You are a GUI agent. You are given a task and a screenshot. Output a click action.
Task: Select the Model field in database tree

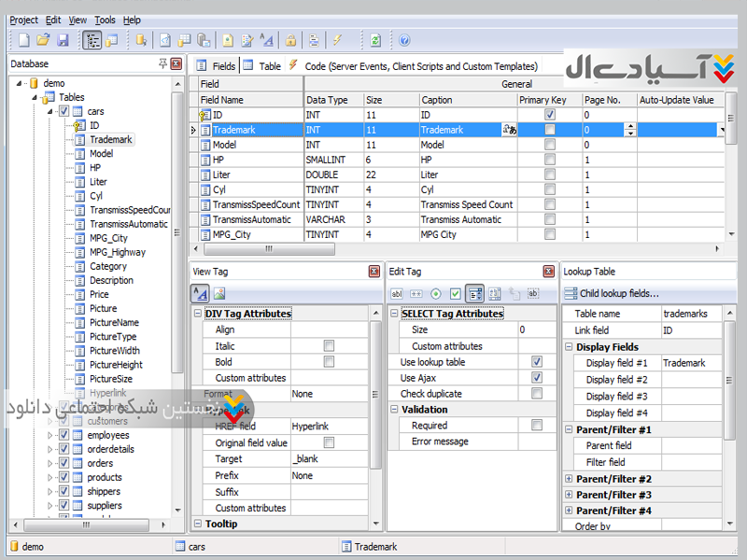(x=101, y=154)
